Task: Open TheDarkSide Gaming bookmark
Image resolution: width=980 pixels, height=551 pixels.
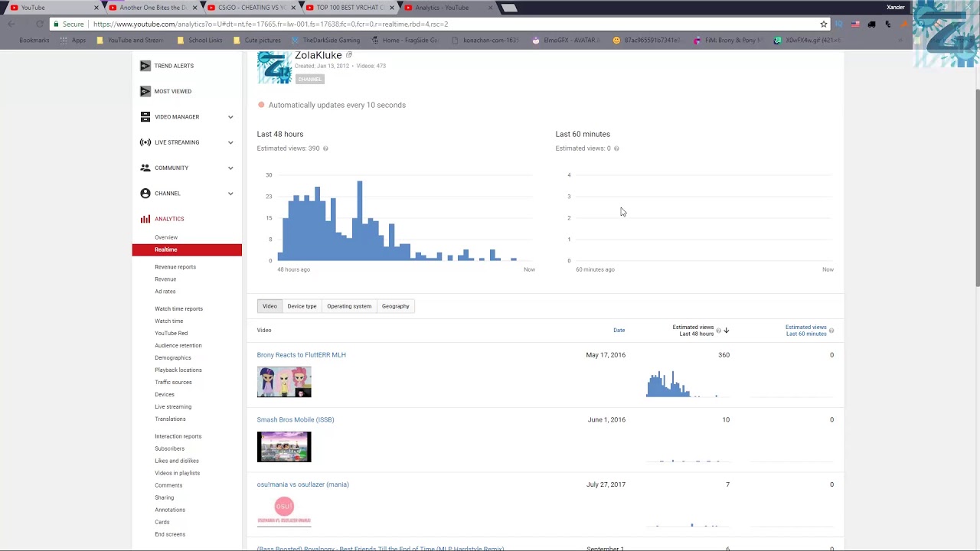Action: click(x=325, y=41)
